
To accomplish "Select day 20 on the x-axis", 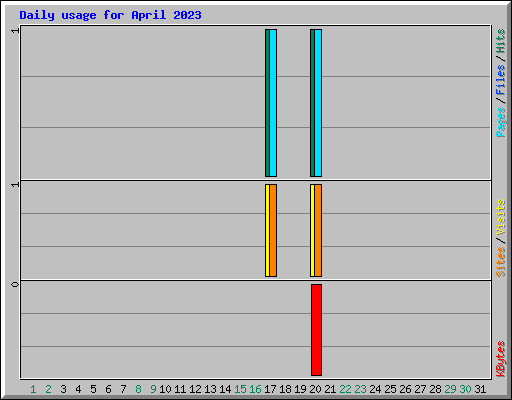I will pos(315,389).
